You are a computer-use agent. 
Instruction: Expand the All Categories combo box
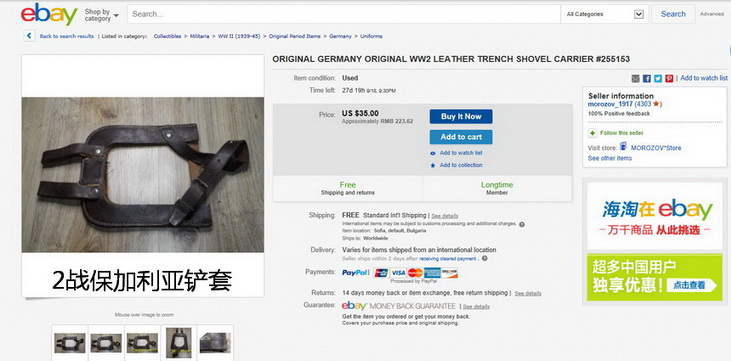(x=604, y=14)
